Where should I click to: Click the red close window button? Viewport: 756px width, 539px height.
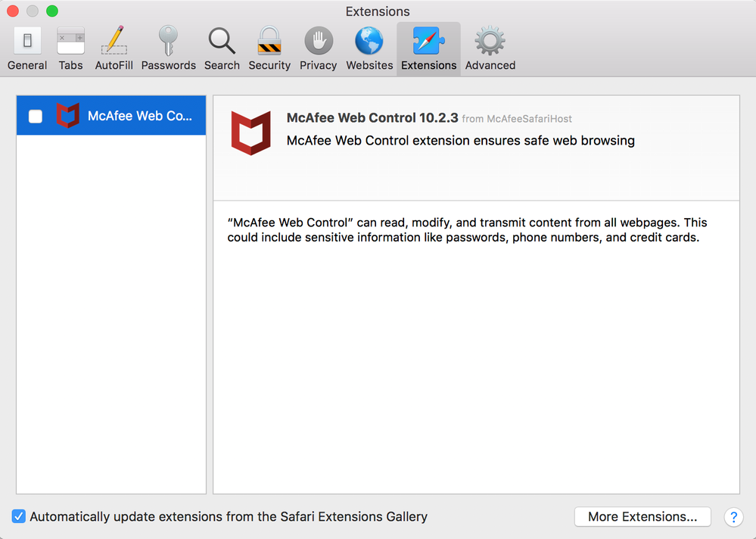[13, 11]
